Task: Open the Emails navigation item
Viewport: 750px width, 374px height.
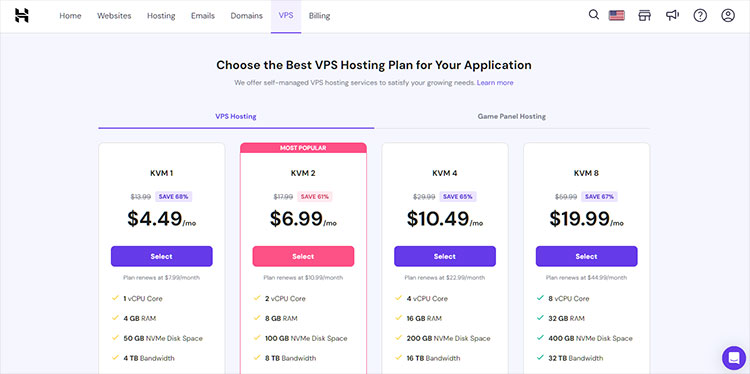Action: tap(203, 16)
